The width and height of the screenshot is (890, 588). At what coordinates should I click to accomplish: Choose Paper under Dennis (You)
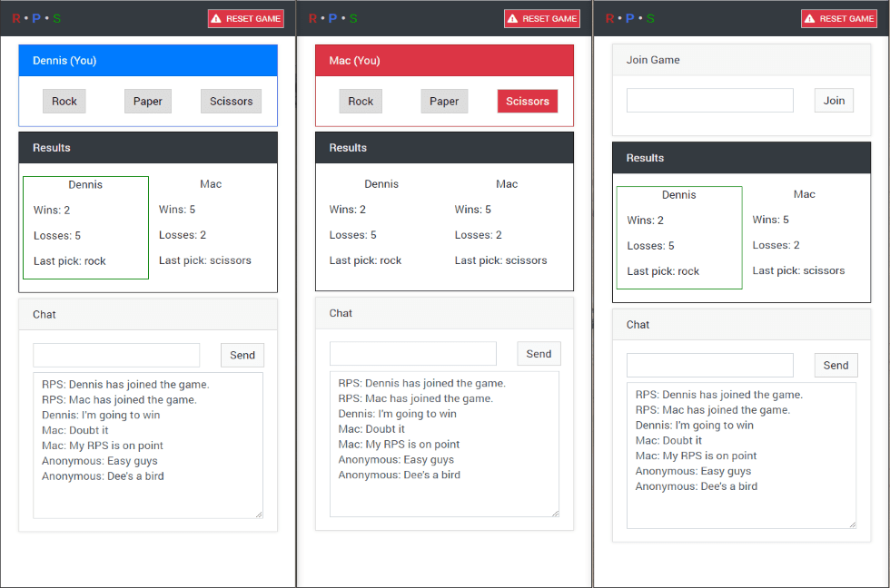pos(148,102)
